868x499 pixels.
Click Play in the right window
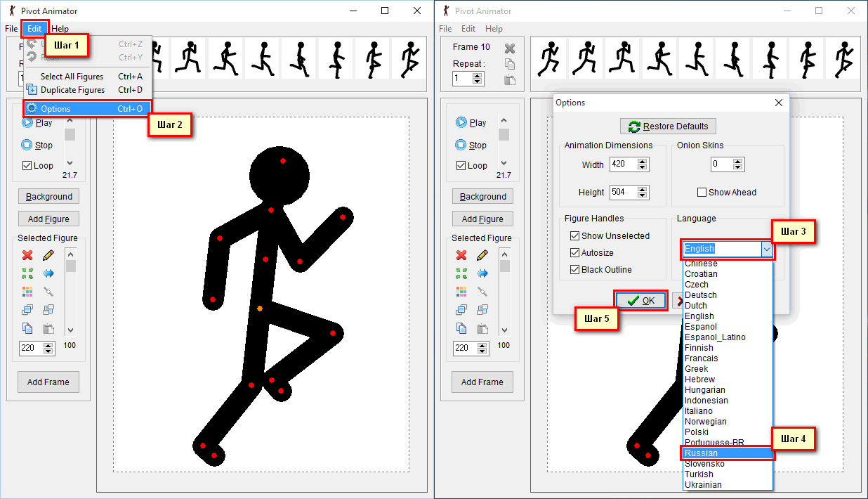point(471,122)
